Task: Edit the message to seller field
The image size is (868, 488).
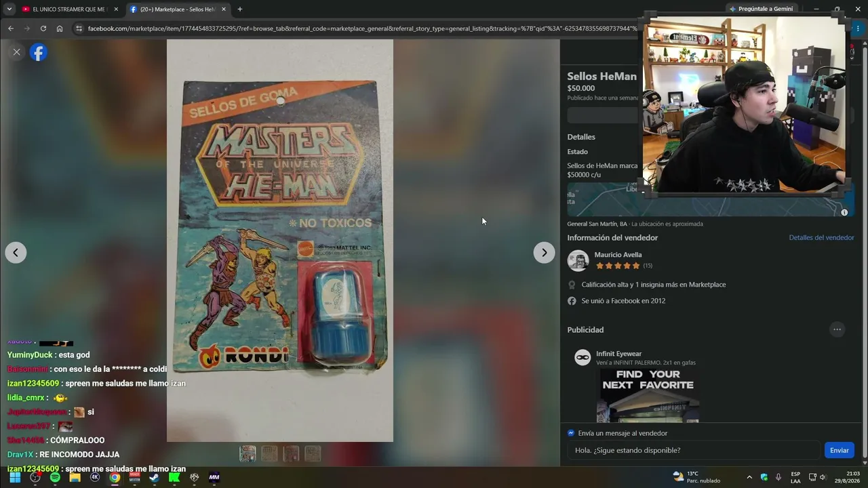Action: [x=695, y=450]
